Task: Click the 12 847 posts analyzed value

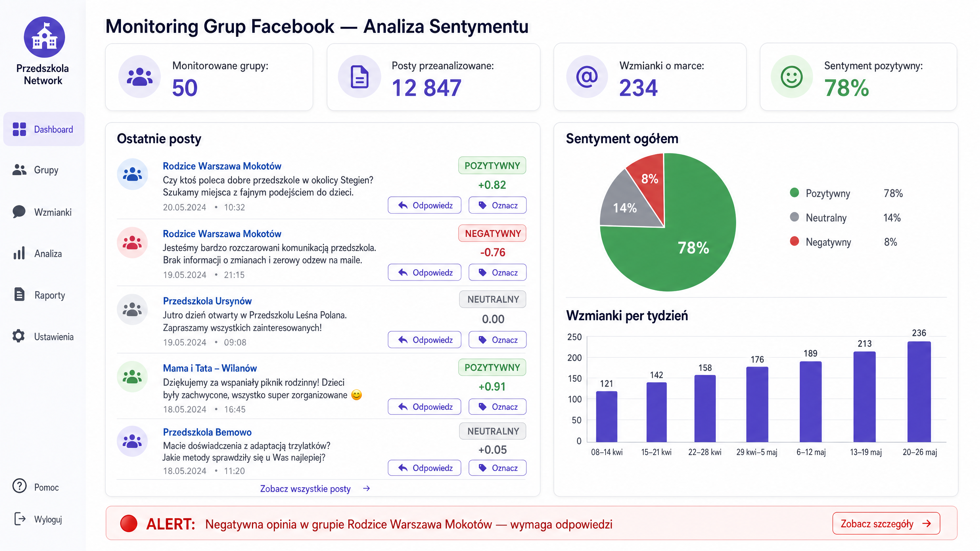Action: (426, 88)
